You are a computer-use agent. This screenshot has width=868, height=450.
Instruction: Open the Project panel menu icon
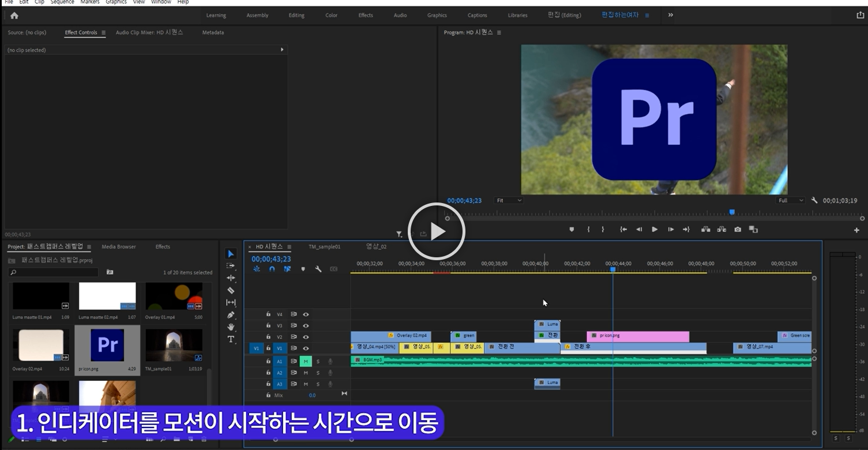point(89,247)
